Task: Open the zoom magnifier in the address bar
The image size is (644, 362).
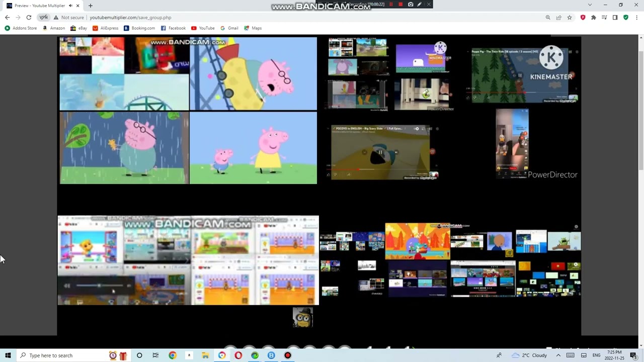Action: click(548, 18)
